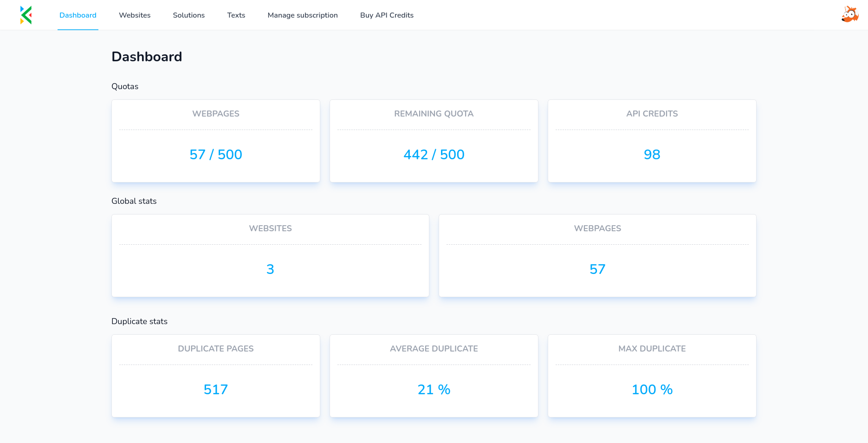Click the Quotas section label
This screenshot has height=443, width=868.
click(x=125, y=86)
